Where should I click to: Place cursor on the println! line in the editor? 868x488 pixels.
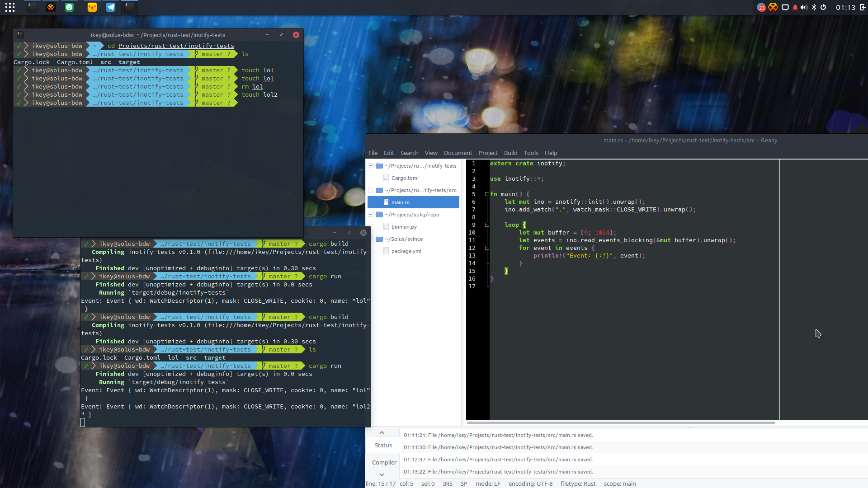pyautogui.click(x=589, y=256)
